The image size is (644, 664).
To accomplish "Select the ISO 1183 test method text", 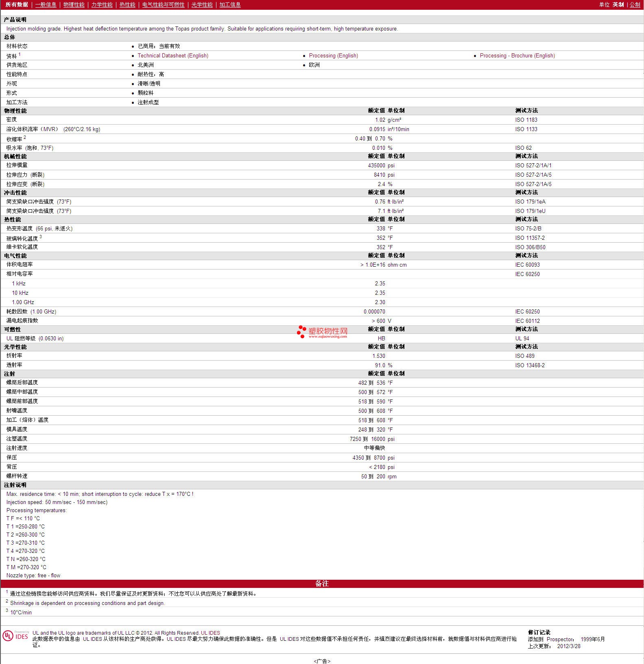I will point(526,120).
